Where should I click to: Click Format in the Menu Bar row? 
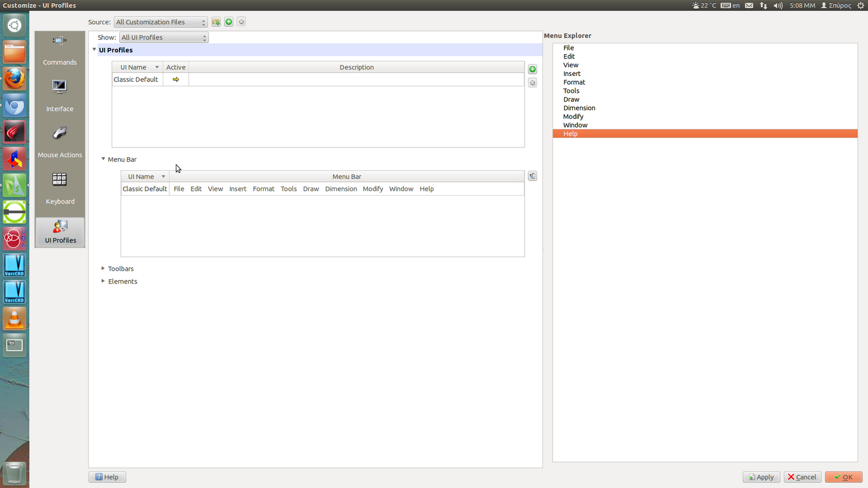(264, 189)
